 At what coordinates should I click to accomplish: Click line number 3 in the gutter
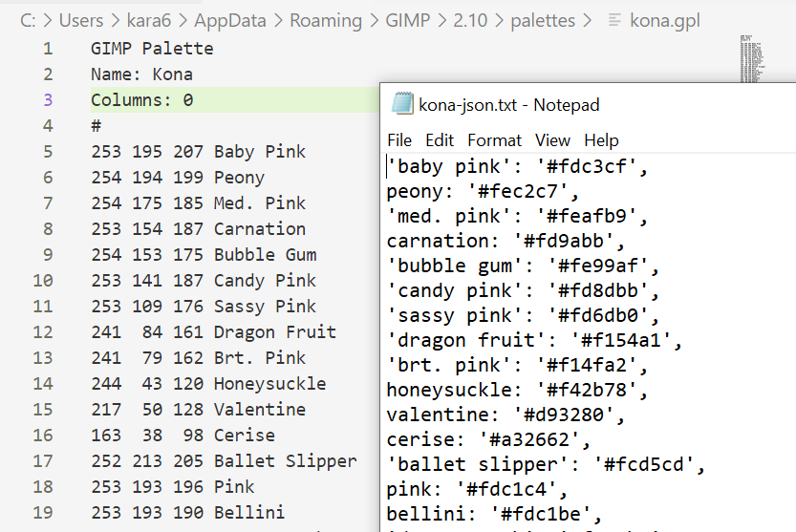[48, 99]
